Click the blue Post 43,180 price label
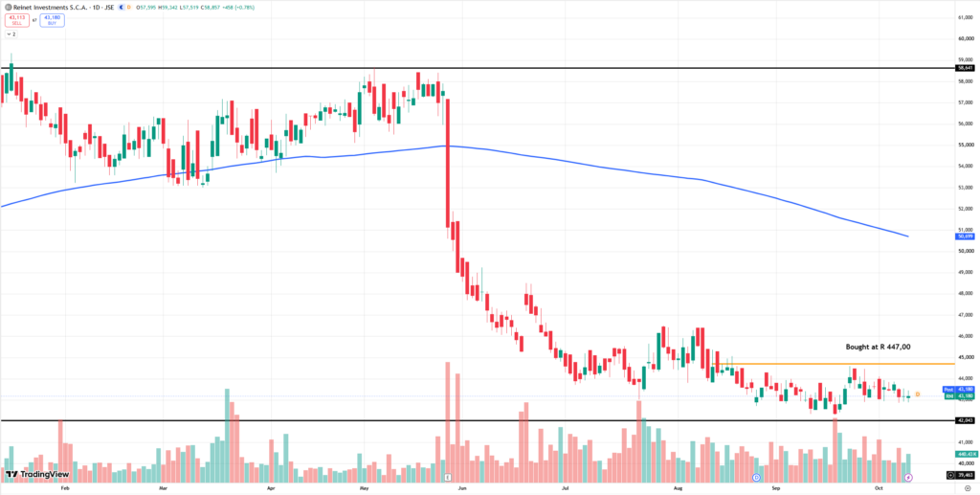The height and width of the screenshot is (495, 980). click(x=958, y=390)
